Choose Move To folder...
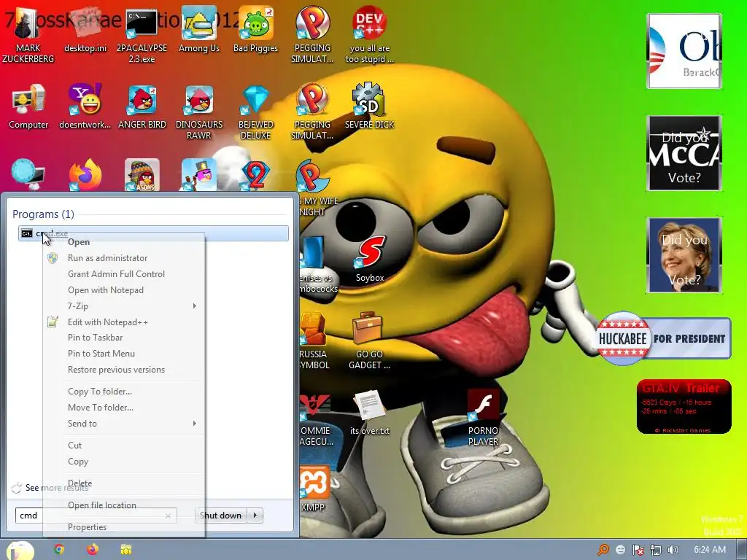Viewport: 747px width, 560px height. point(124,408)
